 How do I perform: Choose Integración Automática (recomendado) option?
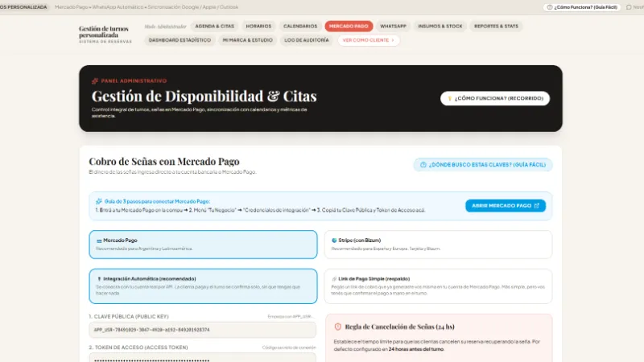click(x=204, y=286)
